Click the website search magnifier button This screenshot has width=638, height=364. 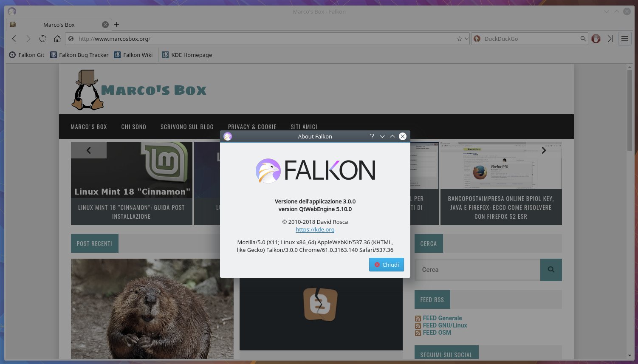coord(551,270)
